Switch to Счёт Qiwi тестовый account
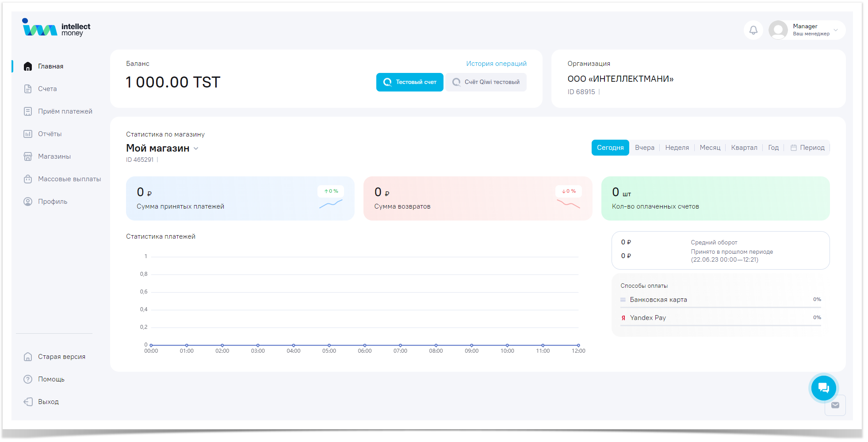The height and width of the screenshot is (442, 868). click(486, 82)
